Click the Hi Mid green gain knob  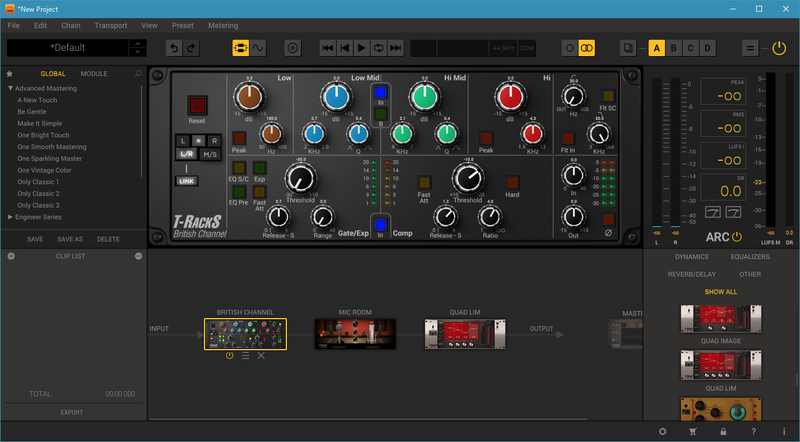(424, 96)
